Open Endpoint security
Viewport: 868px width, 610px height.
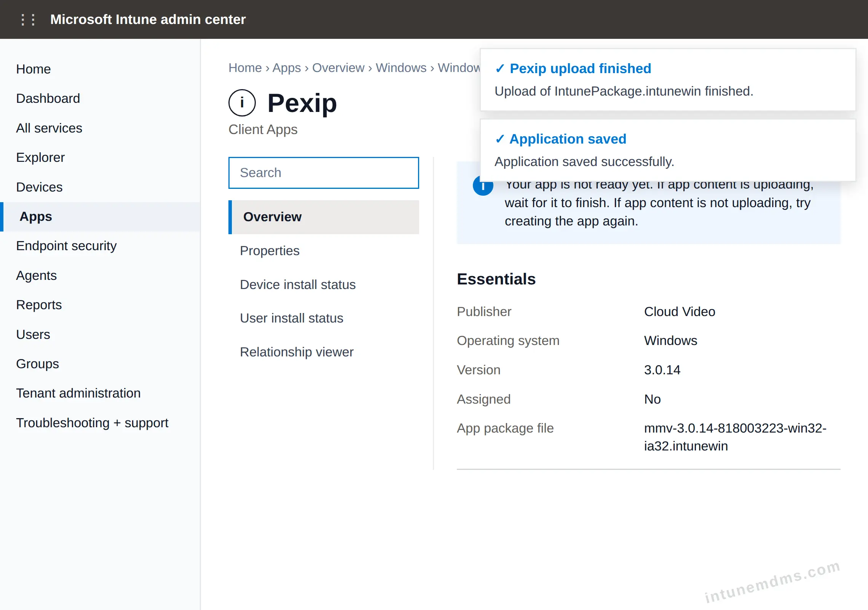tap(66, 246)
